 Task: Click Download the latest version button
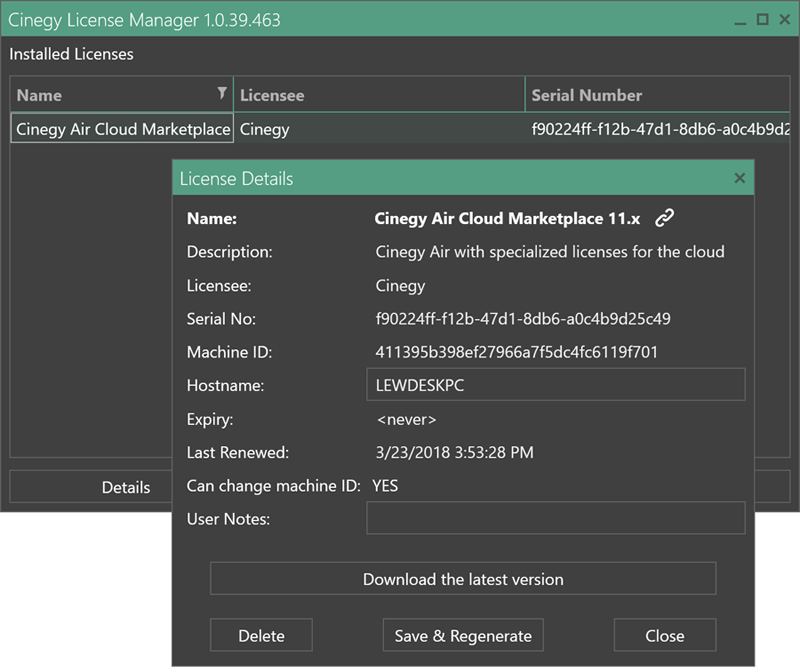point(463,579)
